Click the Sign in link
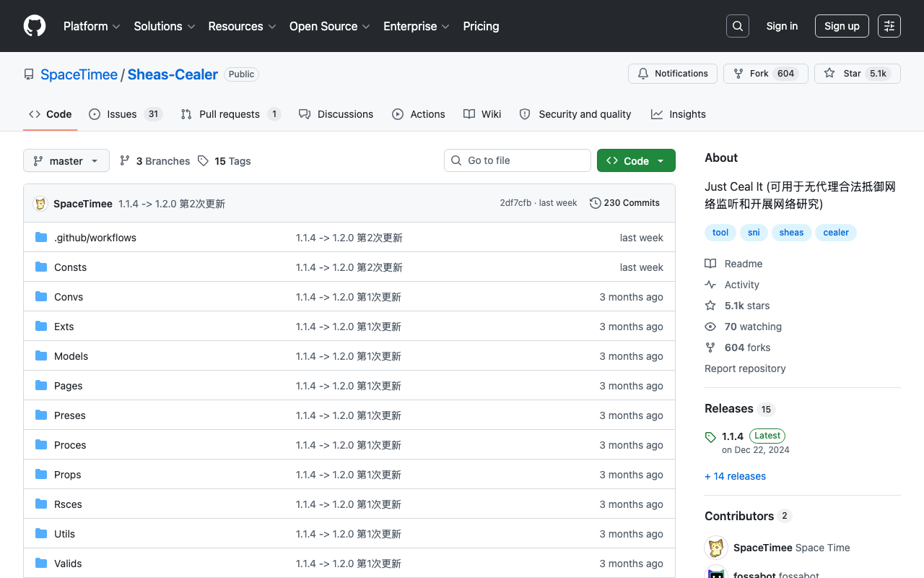924x578 pixels. click(782, 26)
